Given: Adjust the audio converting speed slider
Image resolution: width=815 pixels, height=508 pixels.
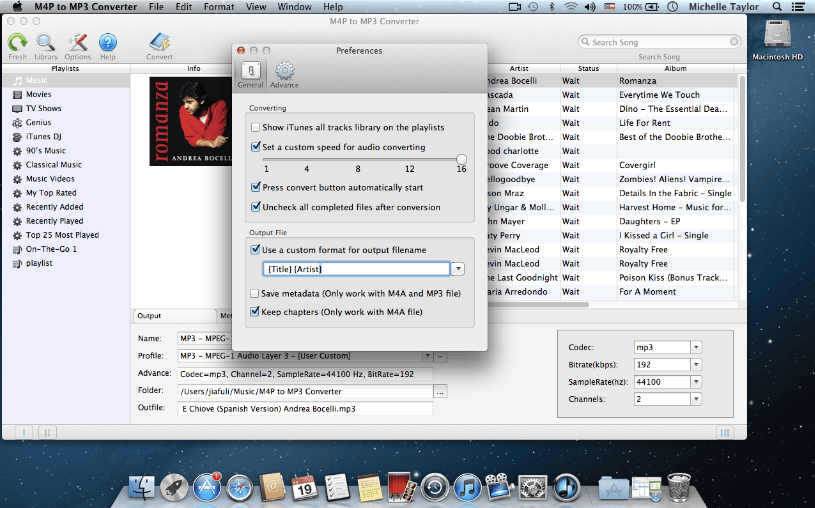Looking at the screenshot, I should pyautogui.click(x=461, y=159).
